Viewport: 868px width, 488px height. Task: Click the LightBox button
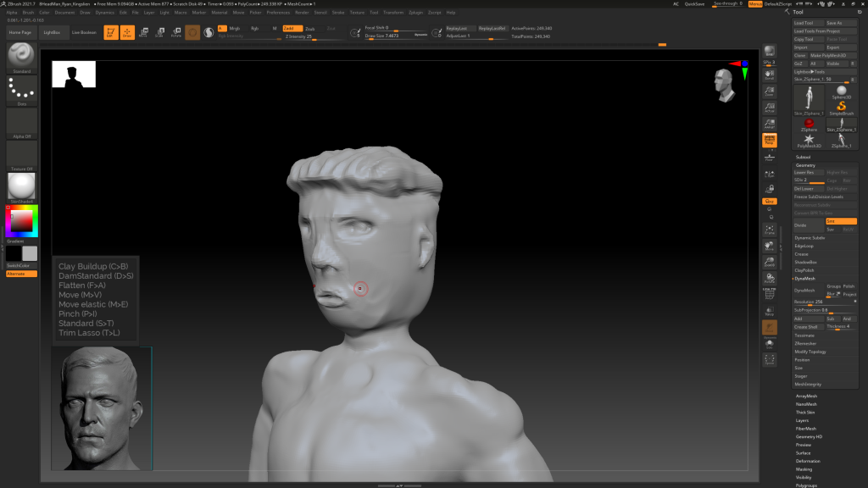[53, 32]
